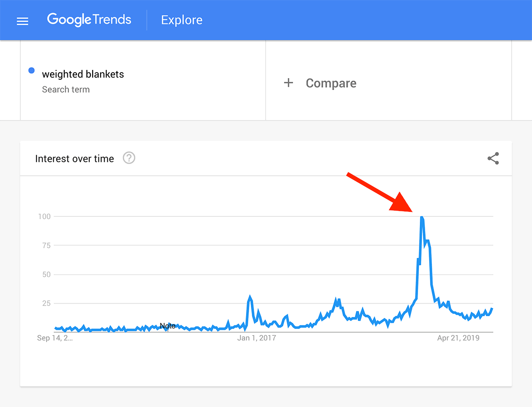The height and width of the screenshot is (407, 532).
Task: Click the plus icon beside Compare
Action: [289, 83]
